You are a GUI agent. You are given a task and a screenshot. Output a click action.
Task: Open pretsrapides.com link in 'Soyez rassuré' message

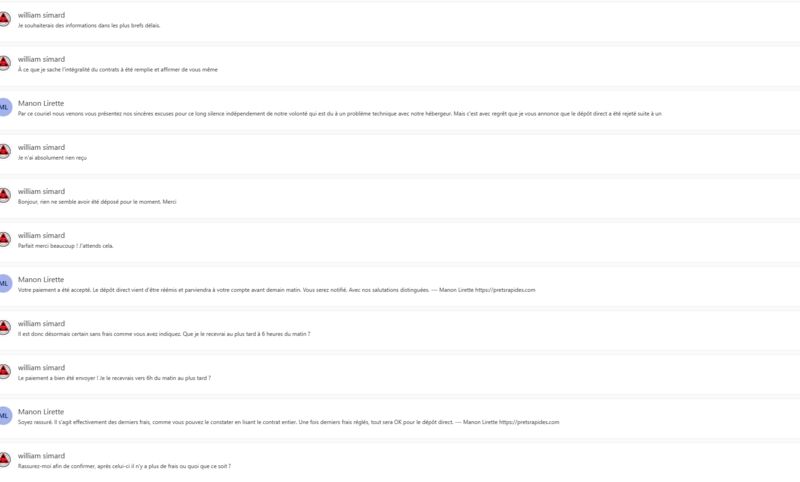(529, 422)
